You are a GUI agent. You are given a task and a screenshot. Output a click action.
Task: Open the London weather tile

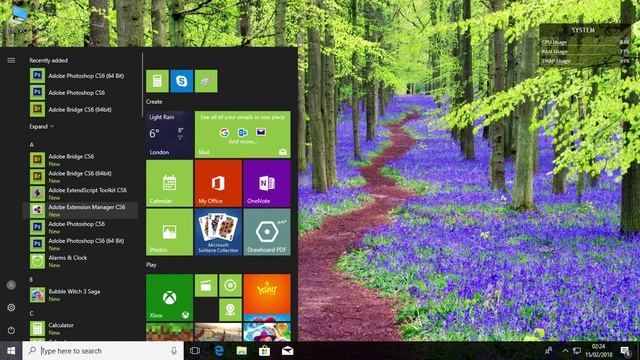(x=169, y=134)
